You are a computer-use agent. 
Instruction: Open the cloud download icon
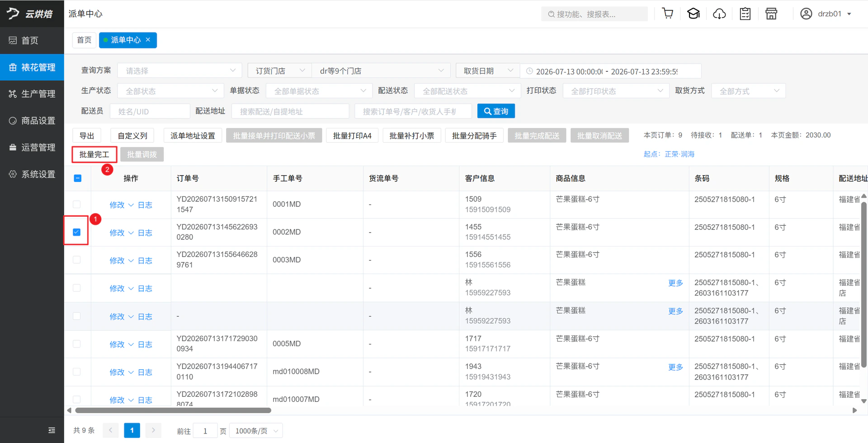[x=719, y=14]
